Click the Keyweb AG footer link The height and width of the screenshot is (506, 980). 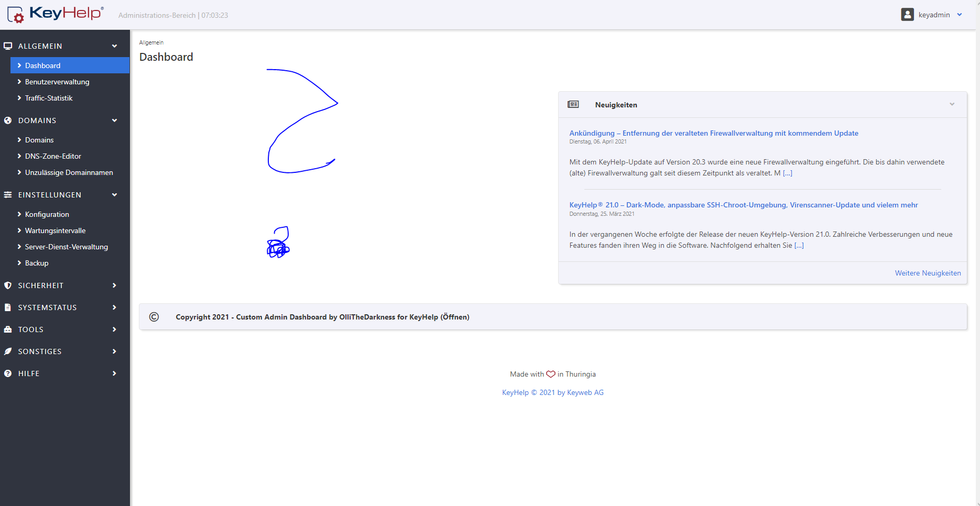[553, 392]
